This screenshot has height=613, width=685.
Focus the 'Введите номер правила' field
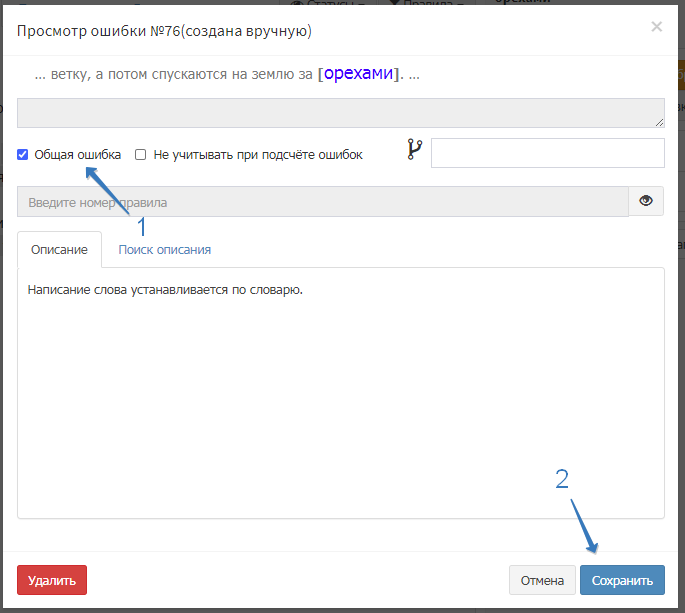click(322, 202)
